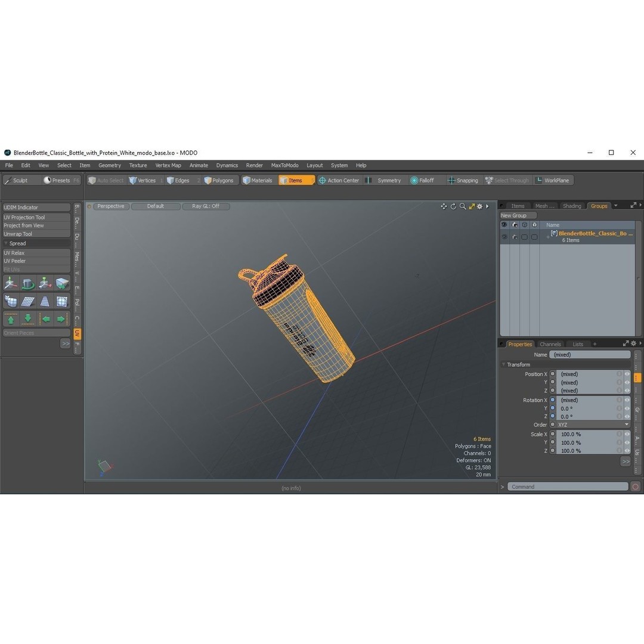The height and width of the screenshot is (644, 644).
Task: Click the red record button beside Command
Action: click(x=636, y=487)
